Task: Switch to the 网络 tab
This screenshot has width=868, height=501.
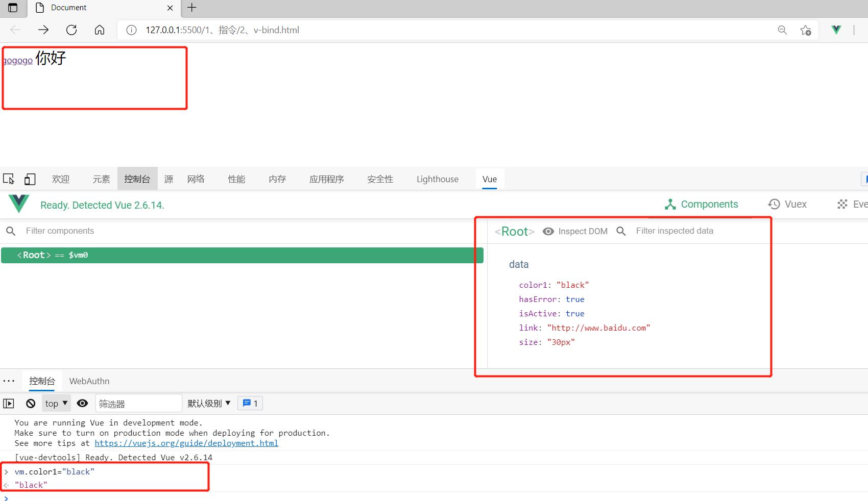Action: pyautogui.click(x=196, y=179)
